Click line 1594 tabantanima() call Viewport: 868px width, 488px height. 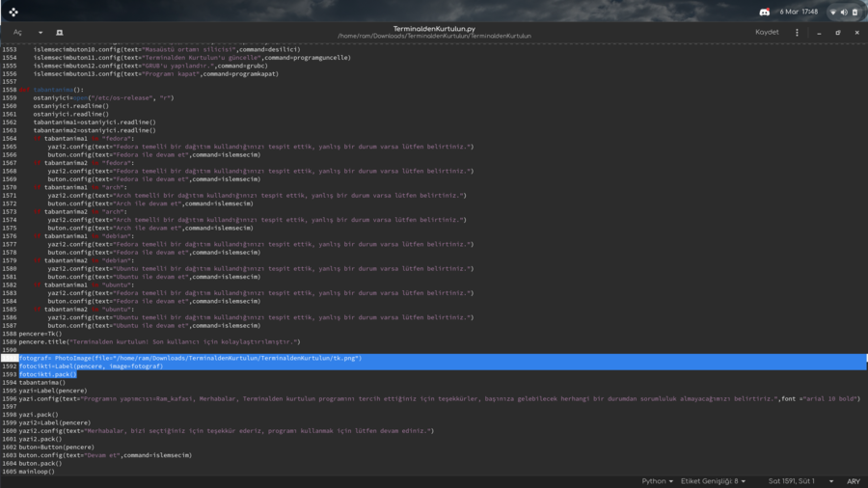click(42, 382)
